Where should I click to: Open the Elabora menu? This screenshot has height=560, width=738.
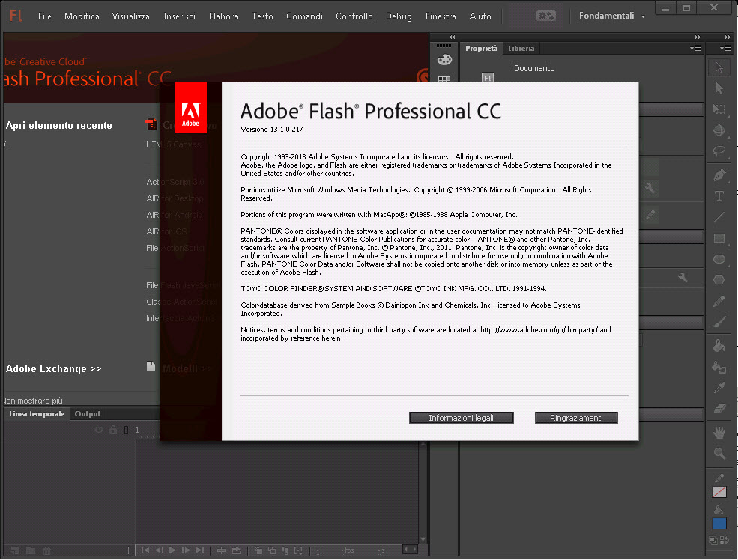click(223, 16)
